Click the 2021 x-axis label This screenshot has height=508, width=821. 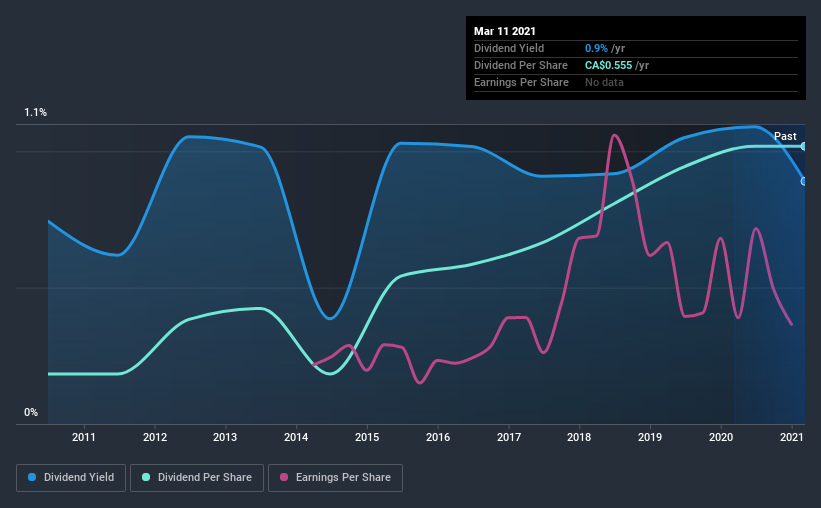coord(792,437)
